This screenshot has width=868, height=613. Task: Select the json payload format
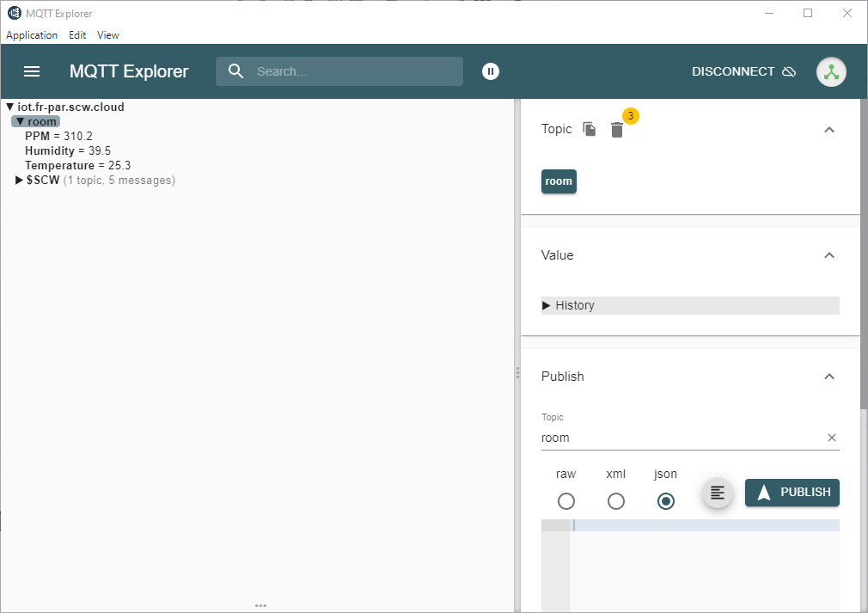(x=665, y=501)
